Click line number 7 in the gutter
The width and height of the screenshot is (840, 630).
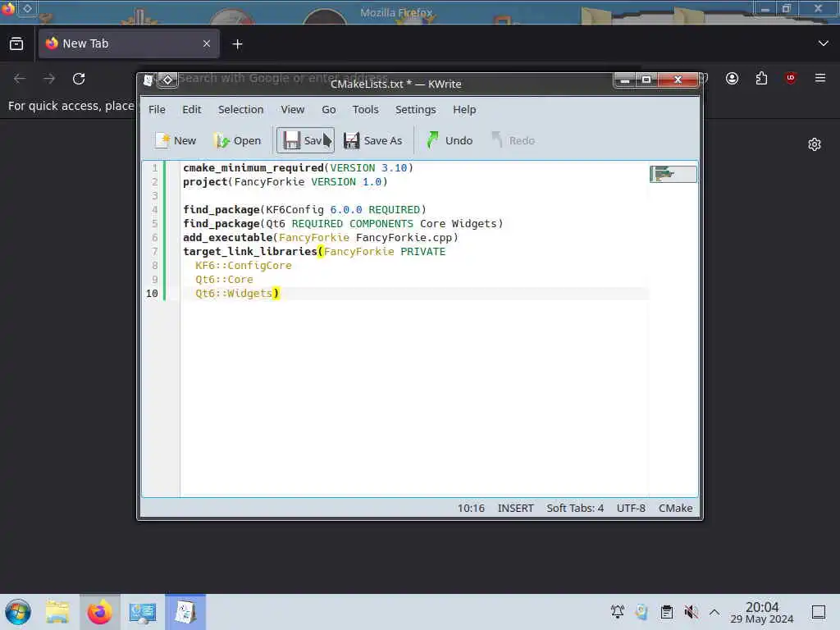155,251
